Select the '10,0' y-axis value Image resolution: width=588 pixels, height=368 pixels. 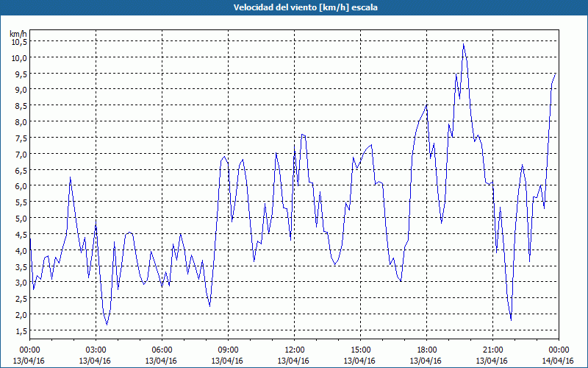point(20,57)
